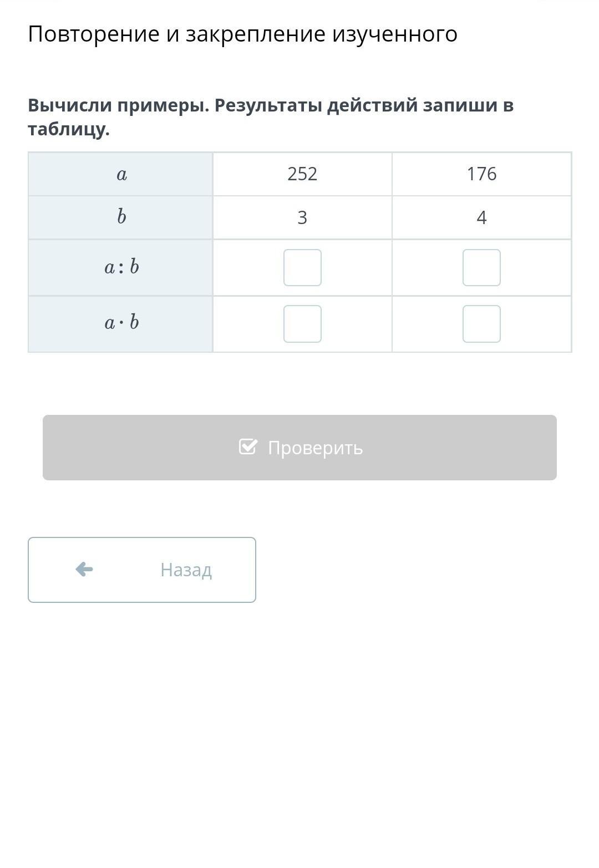Click the row header labeled a

121,174
